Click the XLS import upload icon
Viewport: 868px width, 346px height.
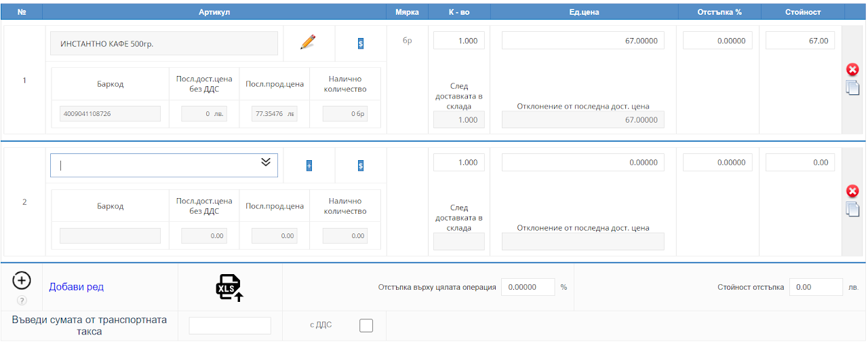point(229,288)
